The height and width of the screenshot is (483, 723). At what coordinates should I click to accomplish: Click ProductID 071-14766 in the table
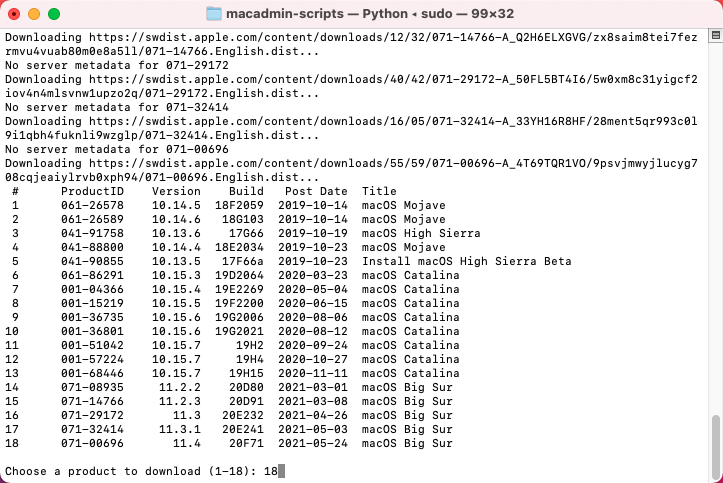click(x=92, y=401)
